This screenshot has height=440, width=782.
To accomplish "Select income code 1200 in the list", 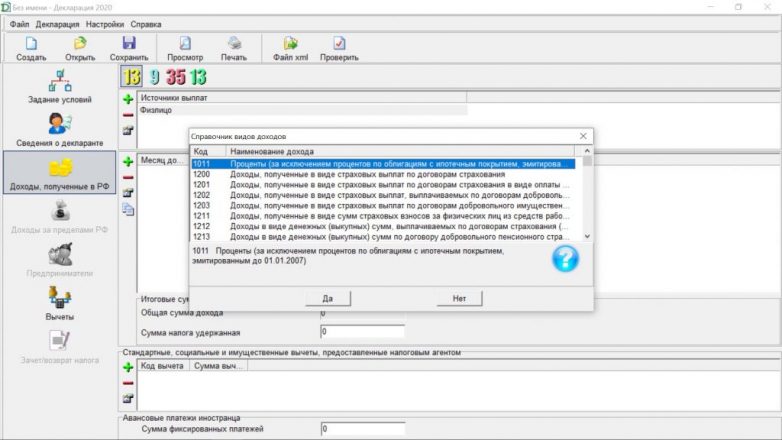I will coord(380,173).
